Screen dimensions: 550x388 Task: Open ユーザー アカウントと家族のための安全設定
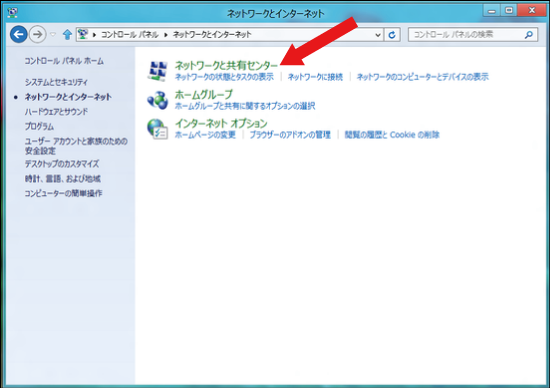click(x=76, y=146)
